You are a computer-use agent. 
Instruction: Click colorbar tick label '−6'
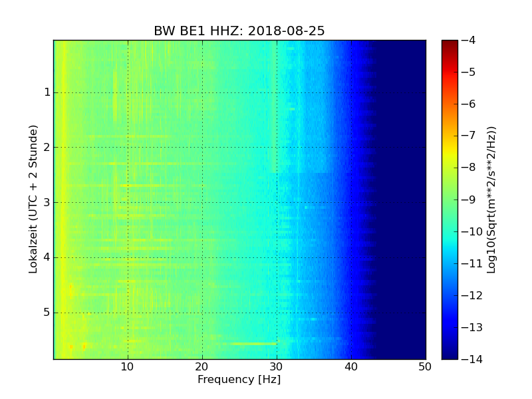pos(469,104)
